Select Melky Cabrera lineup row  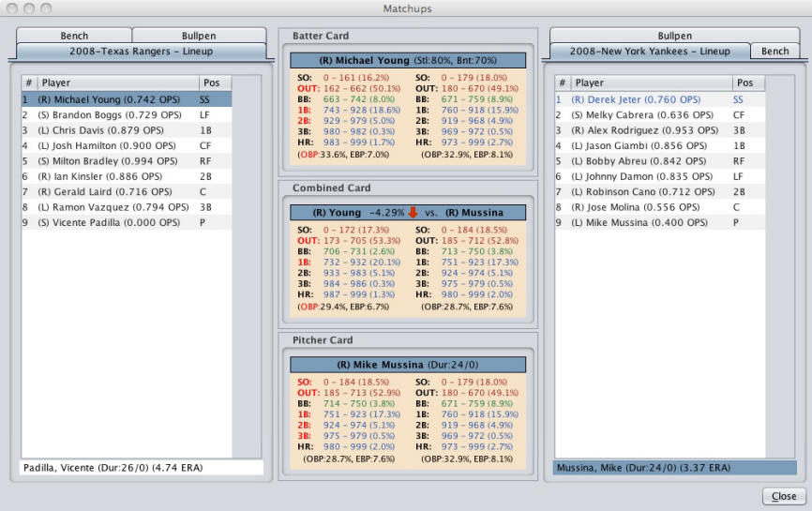click(660, 115)
